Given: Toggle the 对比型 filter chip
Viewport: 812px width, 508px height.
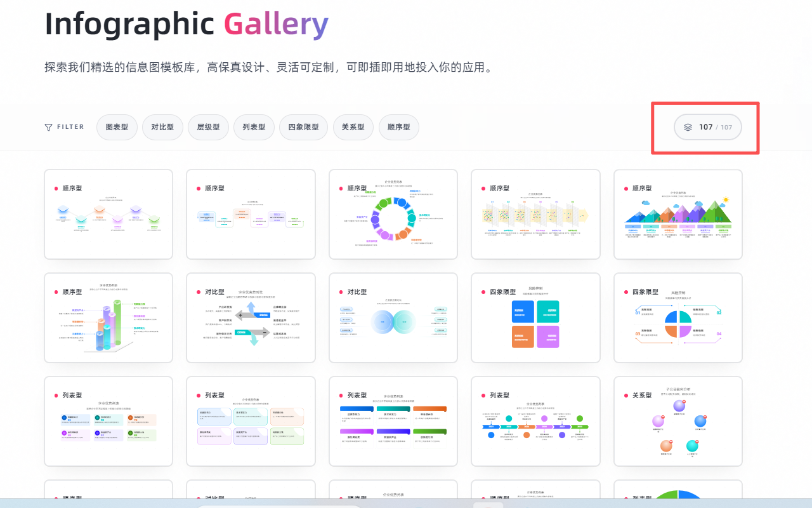Looking at the screenshot, I should pyautogui.click(x=162, y=127).
